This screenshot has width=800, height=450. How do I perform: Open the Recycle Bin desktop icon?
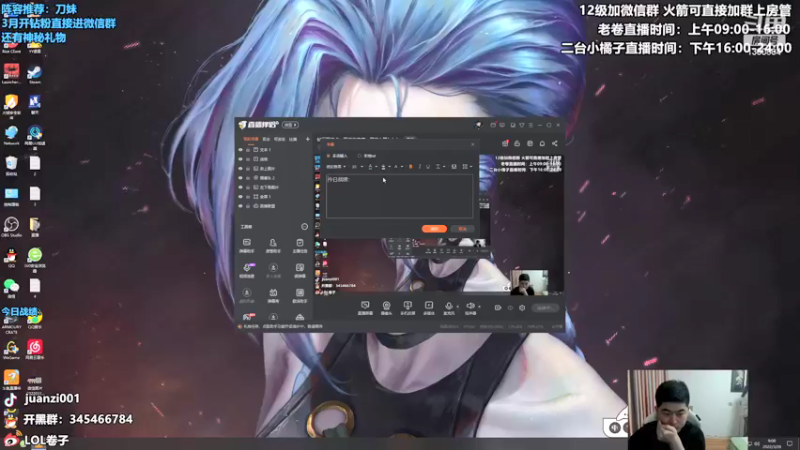coord(11,166)
